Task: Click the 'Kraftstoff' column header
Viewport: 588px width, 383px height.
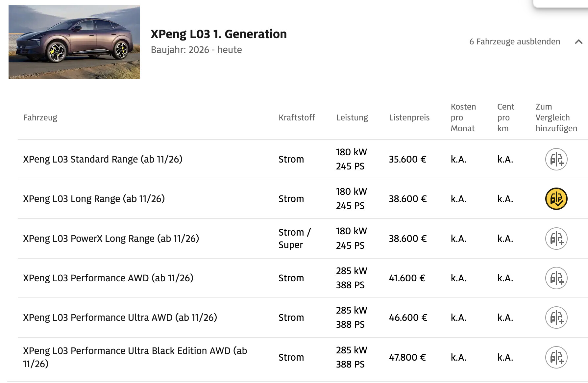Action: click(x=297, y=117)
